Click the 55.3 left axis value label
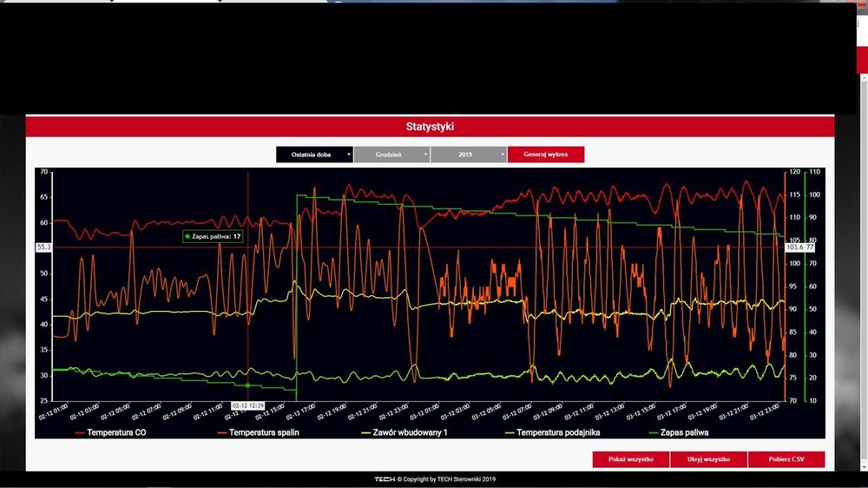Image resolution: width=868 pixels, height=488 pixels. pos(43,247)
